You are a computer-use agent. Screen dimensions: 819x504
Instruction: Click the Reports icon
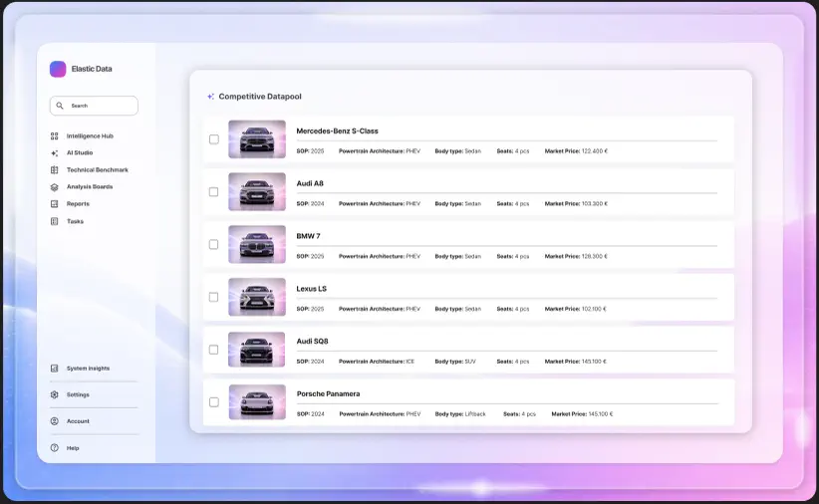(x=55, y=204)
